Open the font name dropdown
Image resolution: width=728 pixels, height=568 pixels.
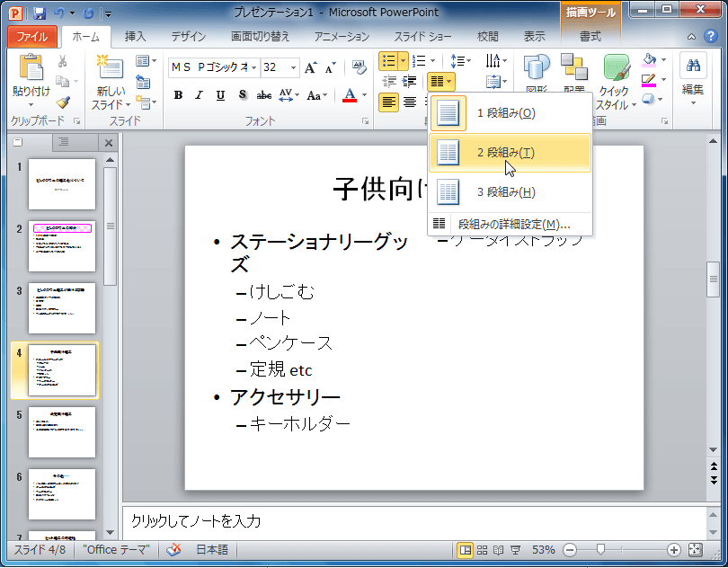click(x=254, y=67)
